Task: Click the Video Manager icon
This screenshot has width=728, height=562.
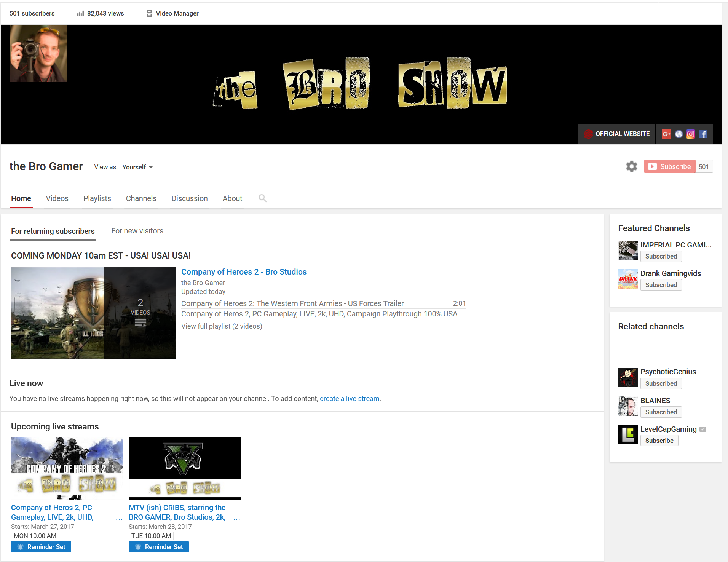Action: tap(149, 13)
